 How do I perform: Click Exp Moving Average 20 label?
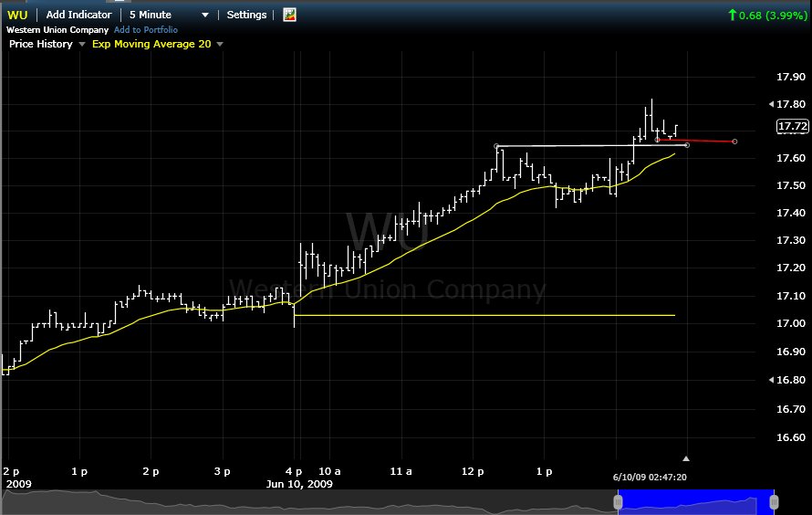click(151, 44)
